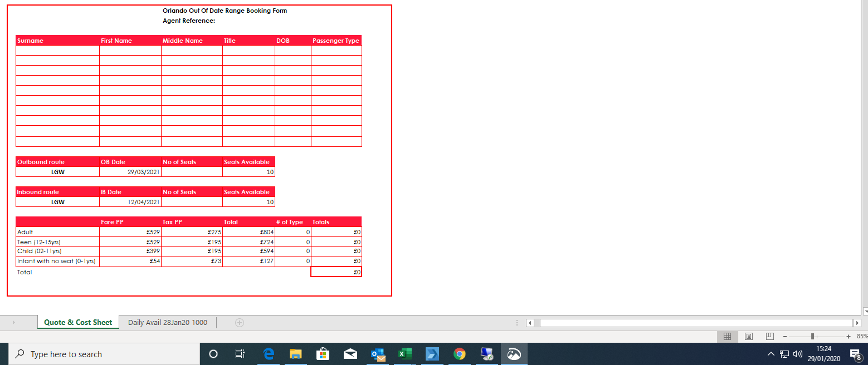
Task: Switch to Daily Avail 28Jan20 1000 tab
Action: pos(168,322)
